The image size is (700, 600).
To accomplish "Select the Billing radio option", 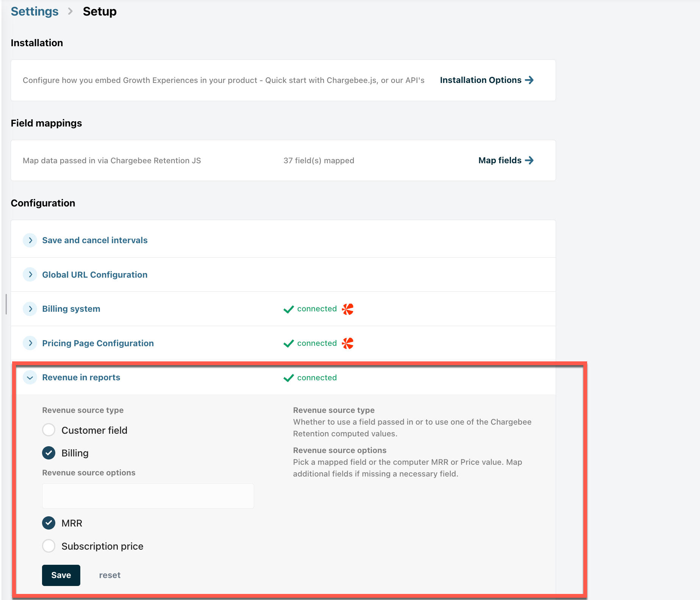I will pyautogui.click(x=48, y=453).
